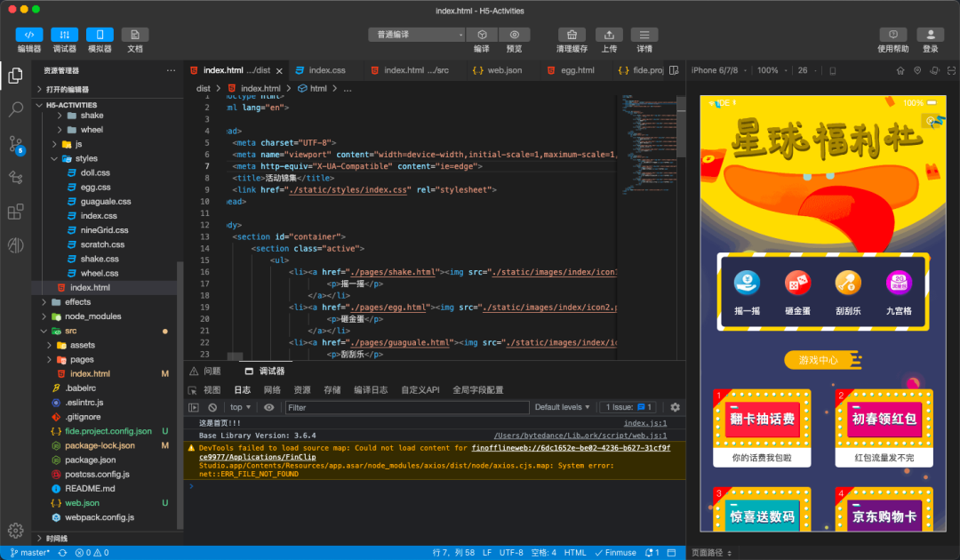Toggle the live expression eye icon
This screenshot has height=560, width=960.
tap(268, 407)
